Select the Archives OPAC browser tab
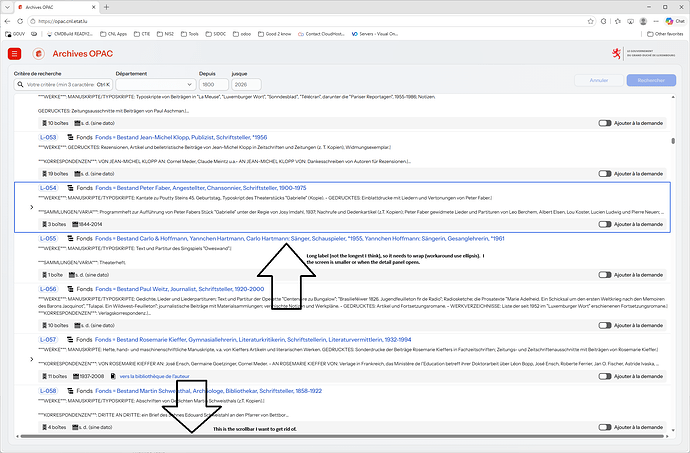 click(x=56, y=7)
